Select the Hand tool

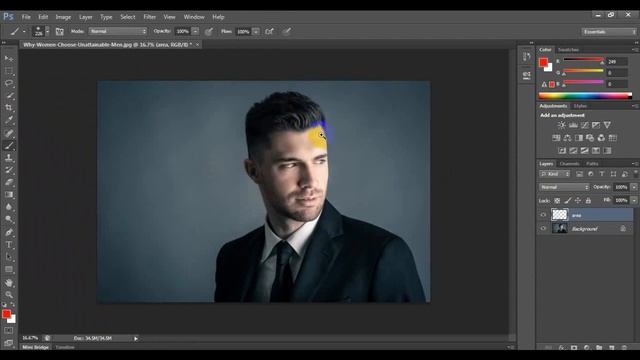click(9, 282)
